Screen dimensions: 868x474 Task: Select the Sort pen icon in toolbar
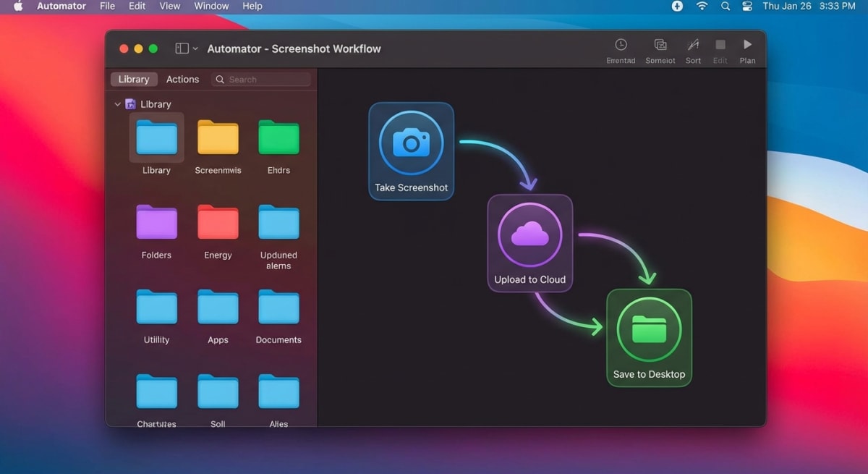(x=692, y=45)
